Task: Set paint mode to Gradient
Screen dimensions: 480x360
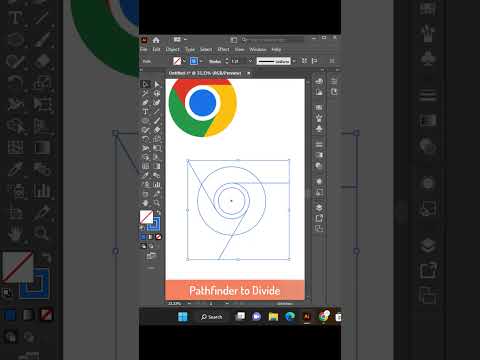Action: [151, 237]
